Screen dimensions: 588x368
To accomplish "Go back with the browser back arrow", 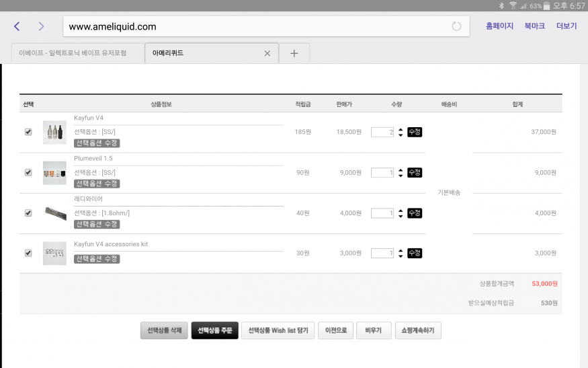I will point(17,26).
